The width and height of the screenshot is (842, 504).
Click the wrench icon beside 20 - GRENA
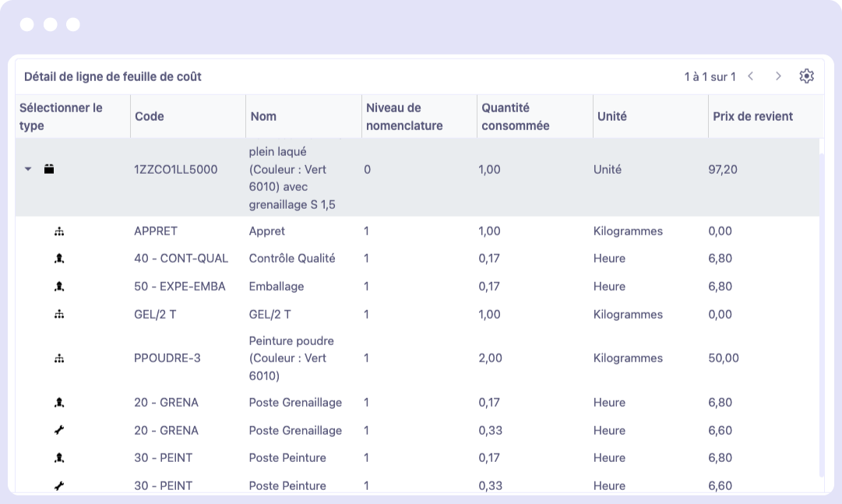coord(59,431)
